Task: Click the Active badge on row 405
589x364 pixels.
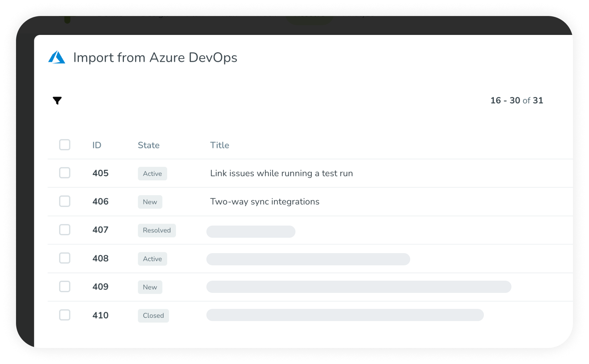Action: point(152,173)
